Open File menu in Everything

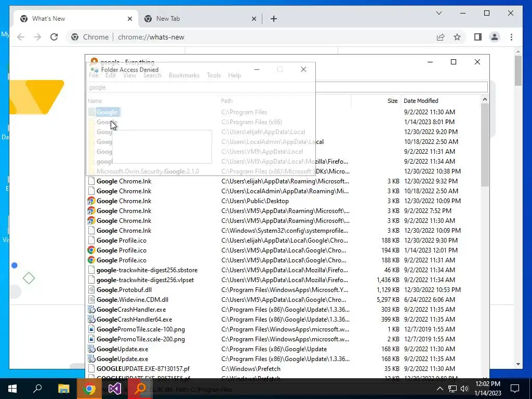click(94, 75)
